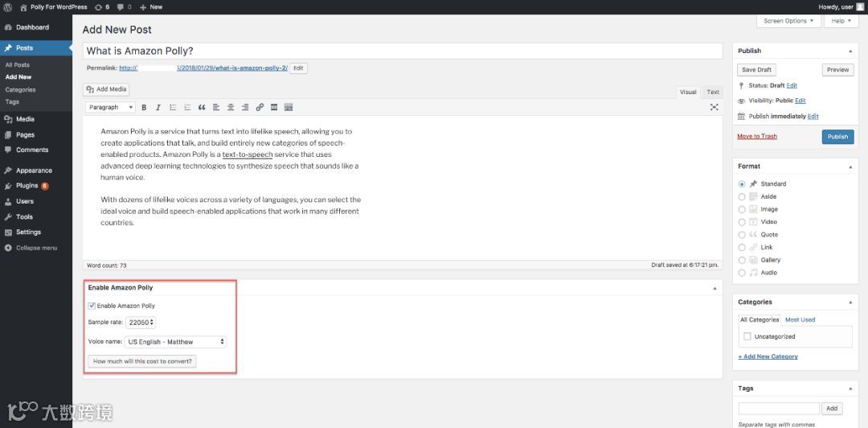Screen dimensions: 868x428
Task: Click the New content plus item
Action: click(151, 6)
